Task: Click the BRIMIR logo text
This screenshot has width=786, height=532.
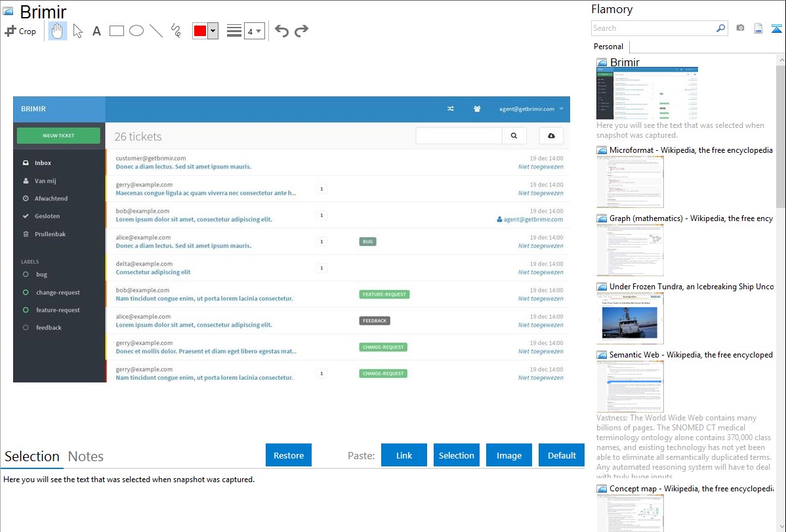Action: pyautogui.click(x=33, y=109)
